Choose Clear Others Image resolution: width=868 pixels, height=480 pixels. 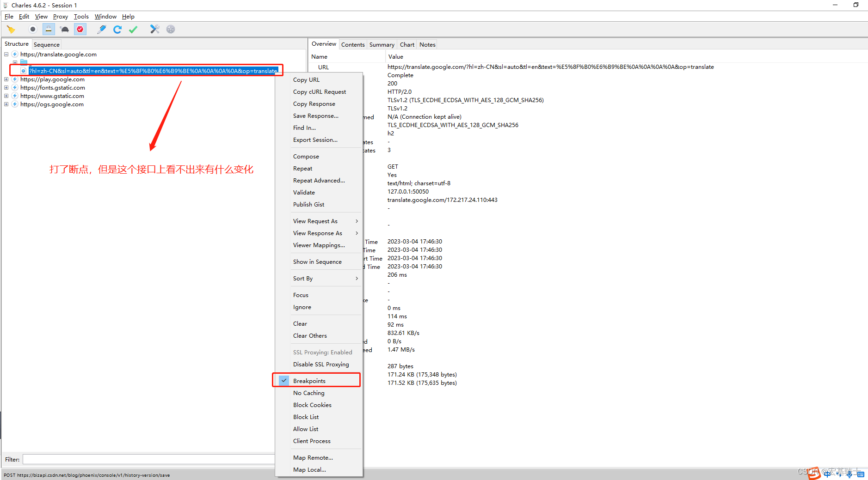click(x=319, y=336)
